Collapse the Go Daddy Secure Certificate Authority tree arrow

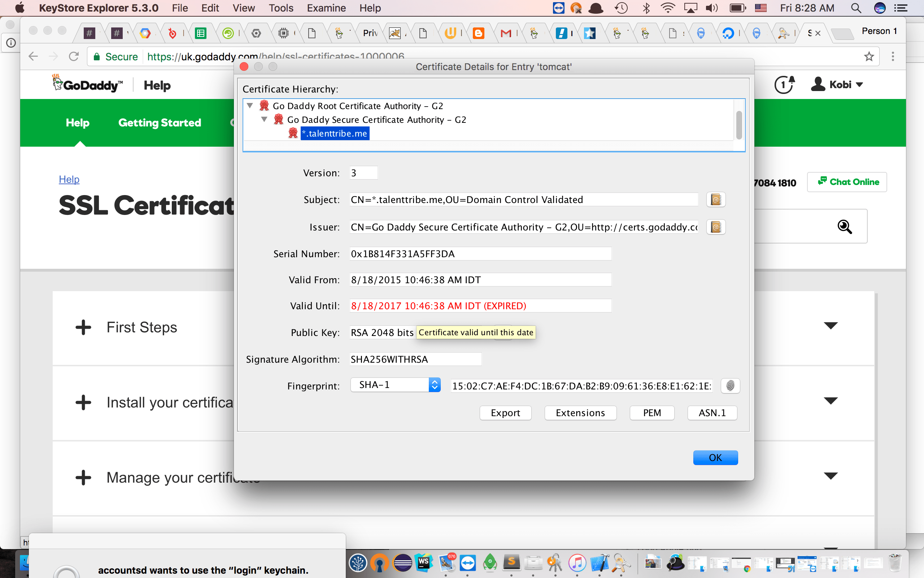pyautogui.click(x=264, y=119)
